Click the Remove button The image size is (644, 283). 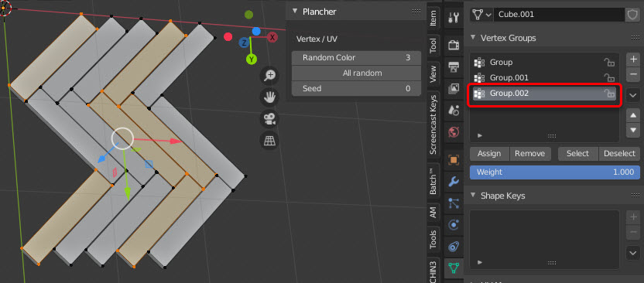coord(529,153)
